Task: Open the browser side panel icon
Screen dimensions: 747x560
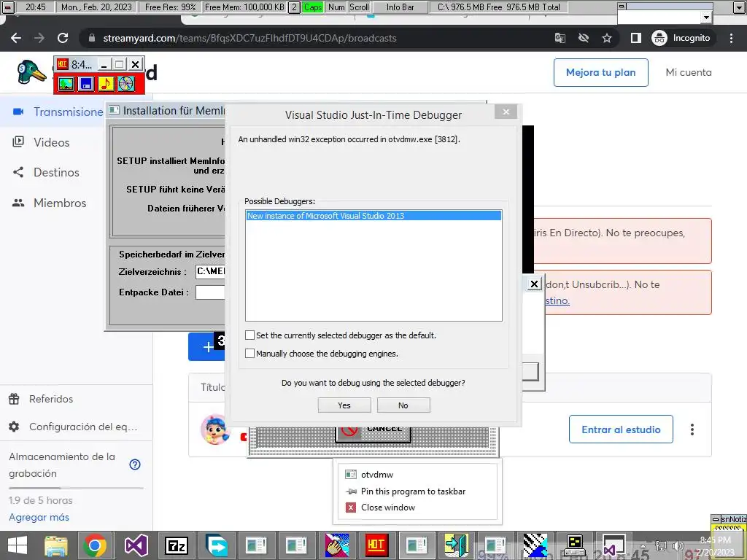Action: pyautogui.click(x=636, y=38)
